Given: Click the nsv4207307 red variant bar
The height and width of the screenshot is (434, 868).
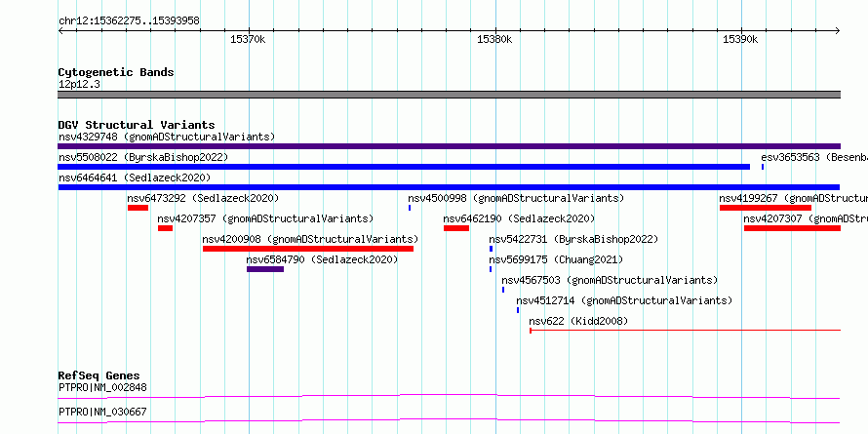Looking at the screenshot, I should click(x=792, y=228).
